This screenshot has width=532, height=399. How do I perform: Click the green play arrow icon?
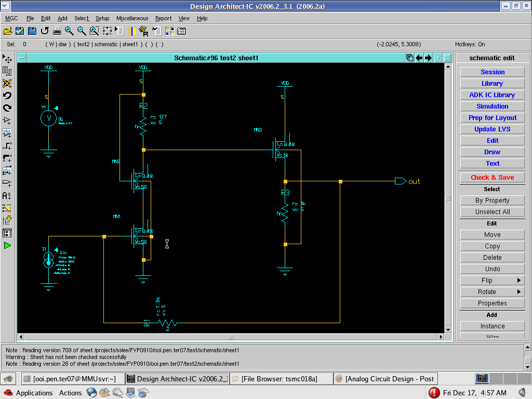click(x=7, y=245)
